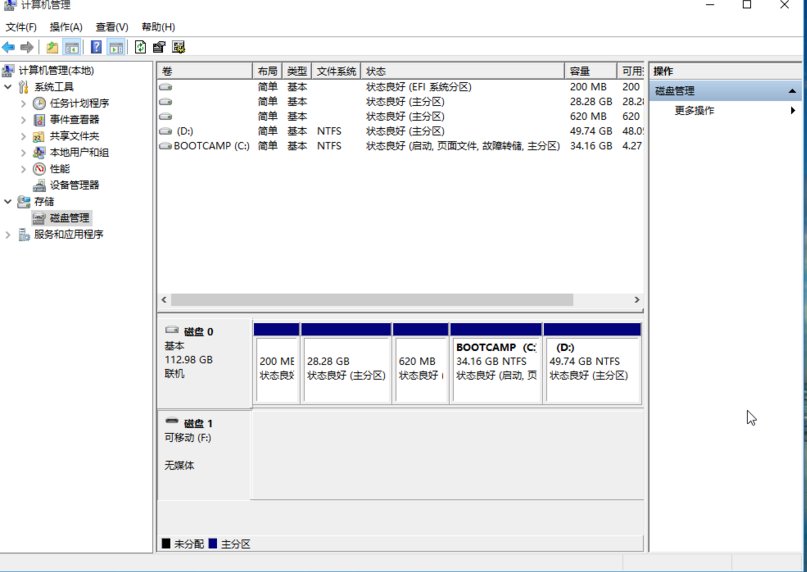Screen dimensions: 807x572
Task: Select the 磁盘 0 disk label
Action: click(x=204, y=363)
